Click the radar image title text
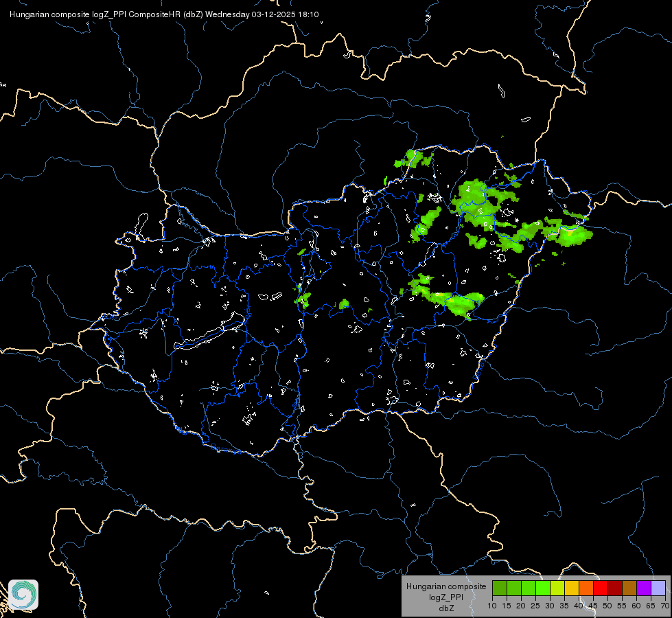This screenshot has width=672, height=618. (164, 14)
